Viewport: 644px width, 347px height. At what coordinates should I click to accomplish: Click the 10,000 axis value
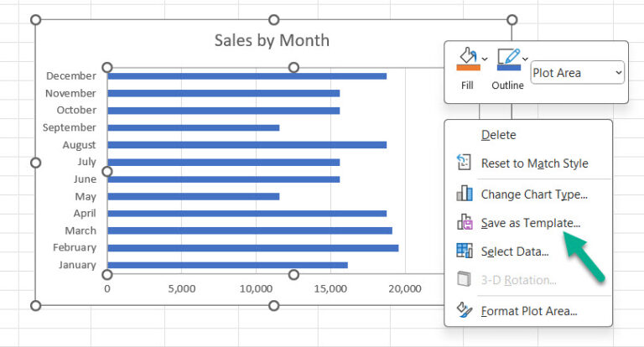click(x=256, y=288)
